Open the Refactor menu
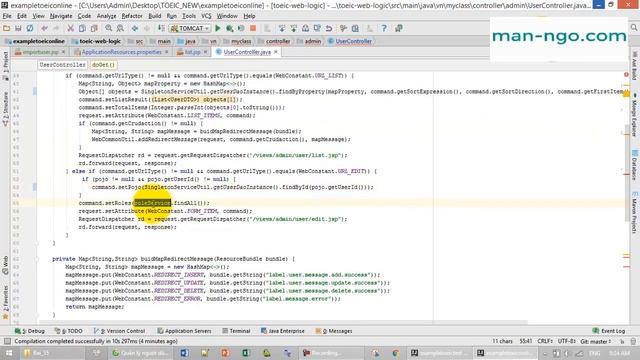 132,16
